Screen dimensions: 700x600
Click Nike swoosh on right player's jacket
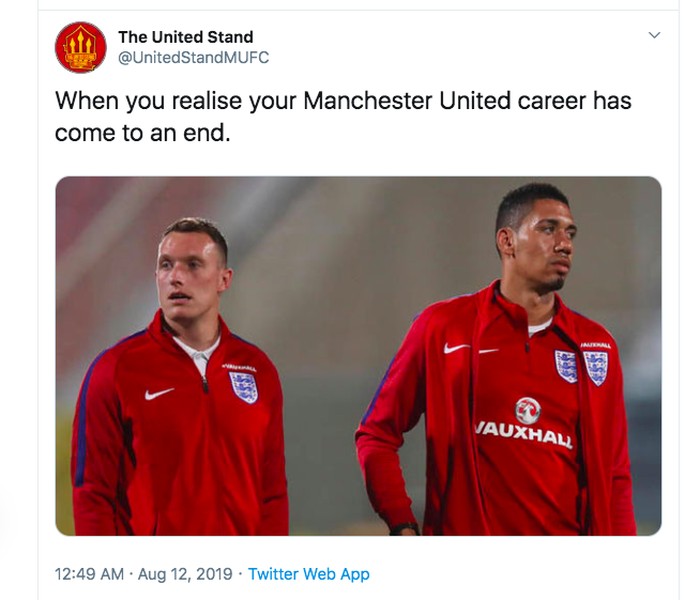click(x=456, y=348)
